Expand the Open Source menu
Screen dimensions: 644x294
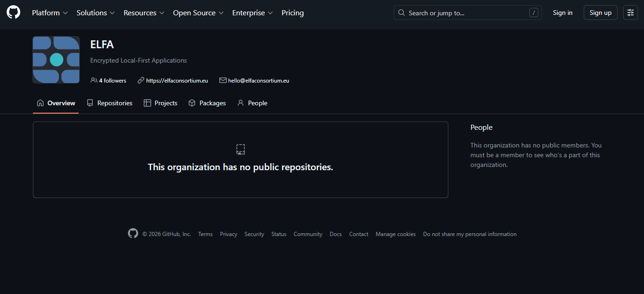[x=198, y=13]
